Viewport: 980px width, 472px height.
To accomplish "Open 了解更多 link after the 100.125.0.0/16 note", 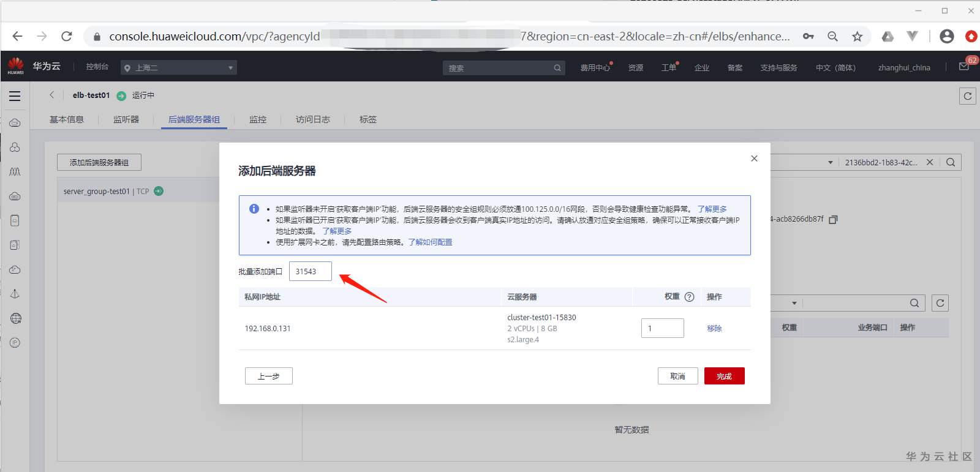I will pyautogui.click(x=712, y=209).
